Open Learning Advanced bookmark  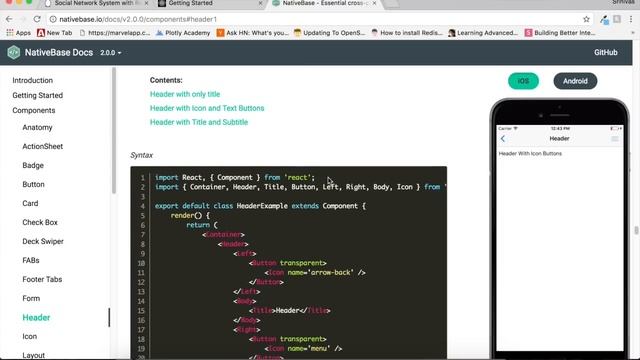pos(483,33)
